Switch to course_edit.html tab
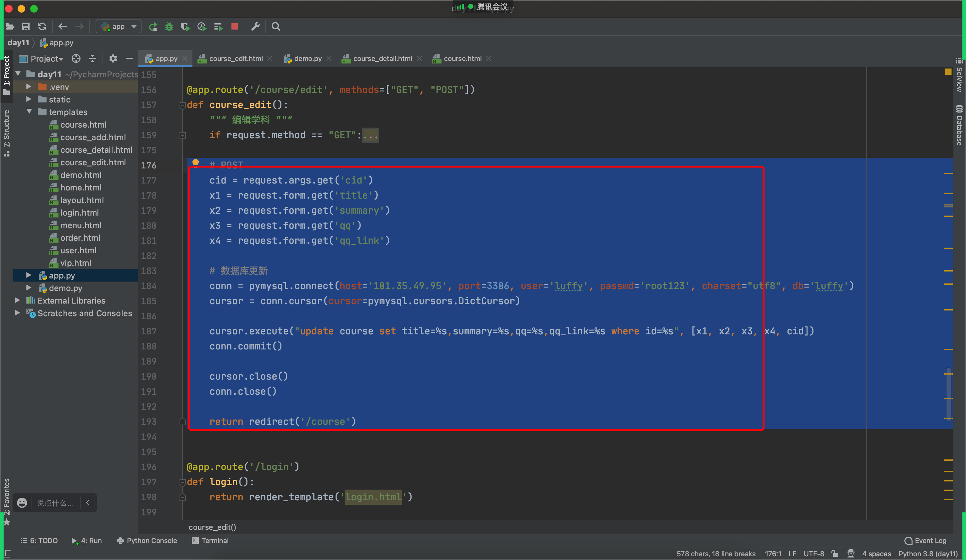The width and height of the screenshot is (966, 560). 235,58
